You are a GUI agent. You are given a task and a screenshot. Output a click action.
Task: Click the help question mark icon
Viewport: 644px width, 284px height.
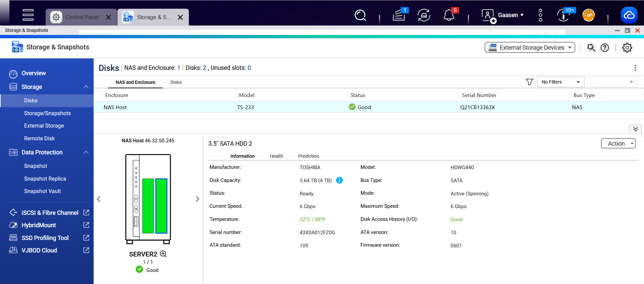[605, 48]
